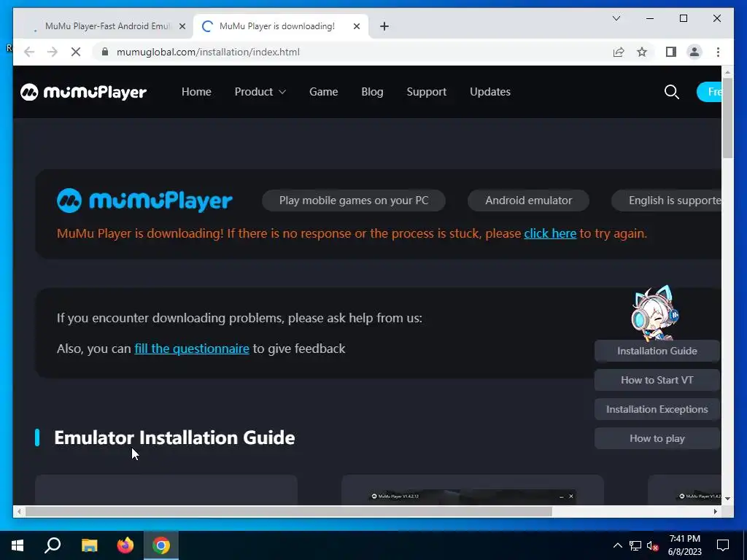Open a new tab with the plus button

(384, 26)
